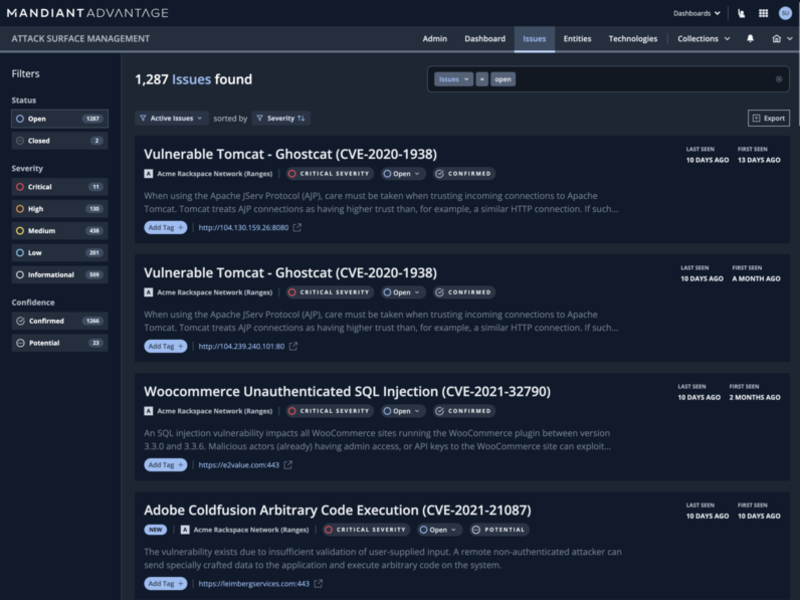The height and width of the screenshot is (600, 800).
Task: Expand the Collections dropdown
Action: pos(704,39)
